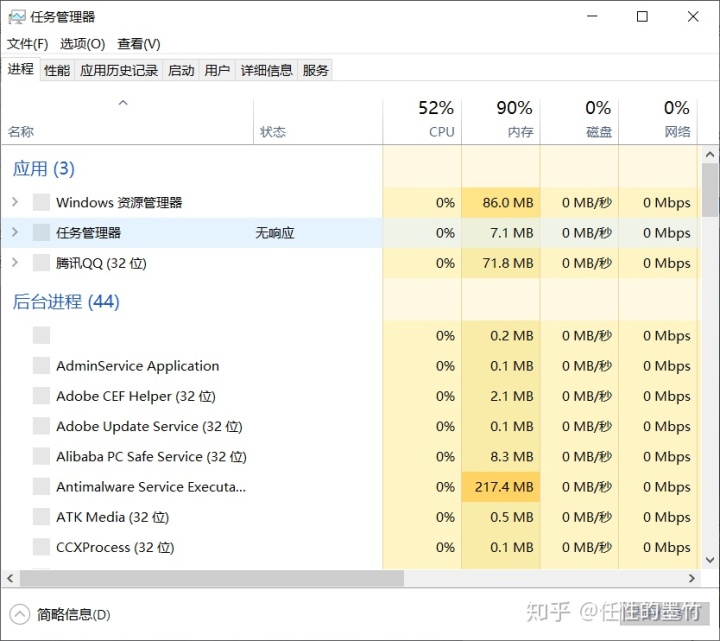Click the horizontal scrollbar thumb
The image size is (720, 641).
(212, 578)
